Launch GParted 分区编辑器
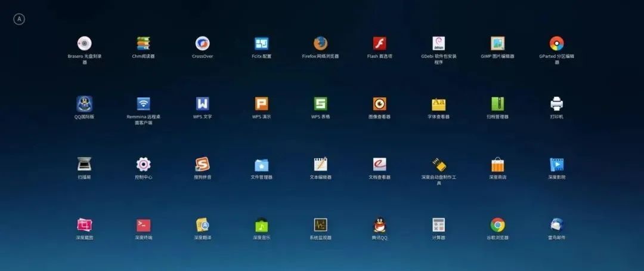 [x=556, y=44]
